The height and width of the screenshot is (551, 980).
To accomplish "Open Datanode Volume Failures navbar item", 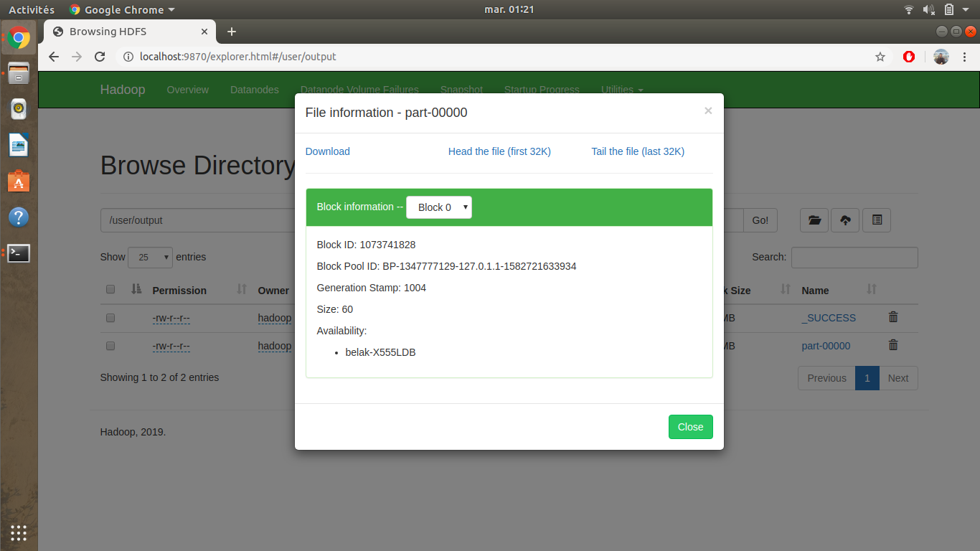I will pyautogui.click(x=359, y=90).
